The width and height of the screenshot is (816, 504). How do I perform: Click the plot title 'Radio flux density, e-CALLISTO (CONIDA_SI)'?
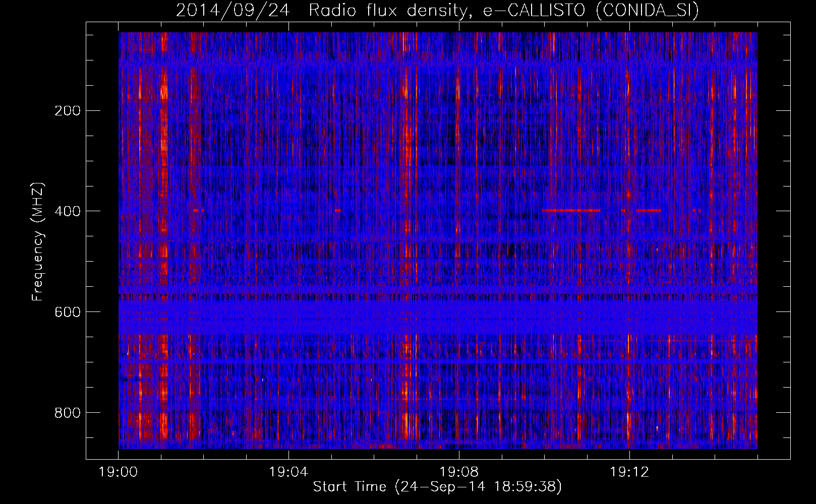[x=504, y=10]
